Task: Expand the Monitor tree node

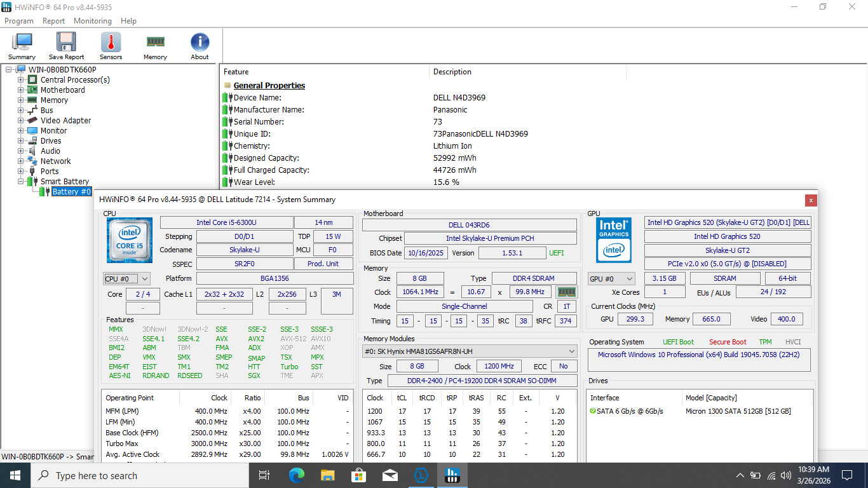Action: (x=21, y=131)
